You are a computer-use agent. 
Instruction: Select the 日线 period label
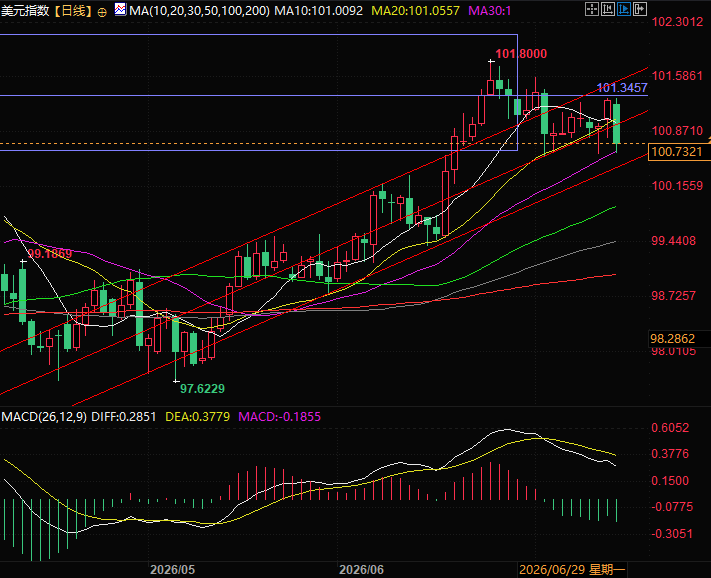coord(73,11)
